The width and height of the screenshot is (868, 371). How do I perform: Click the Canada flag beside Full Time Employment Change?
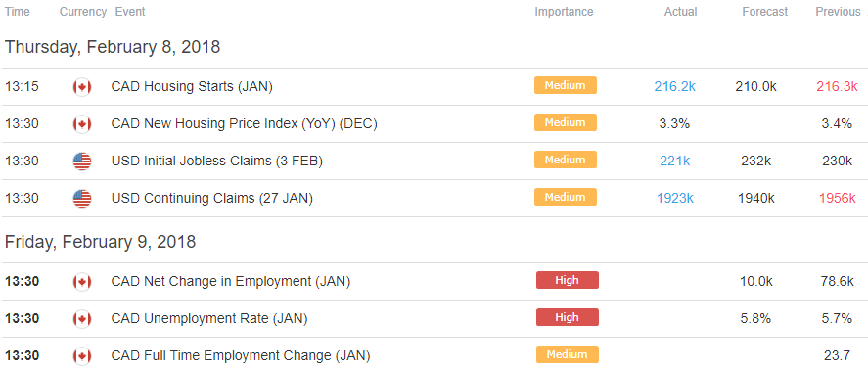82,355
